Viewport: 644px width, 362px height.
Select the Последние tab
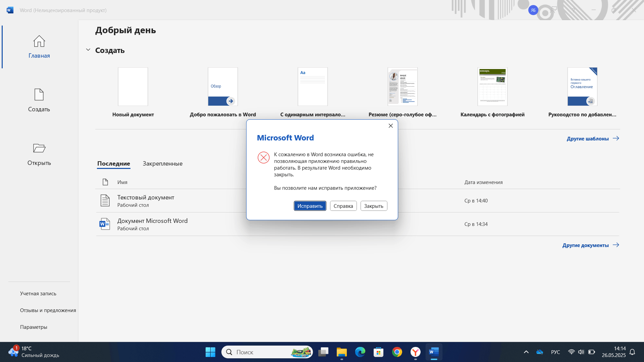[x=113, y=164]
